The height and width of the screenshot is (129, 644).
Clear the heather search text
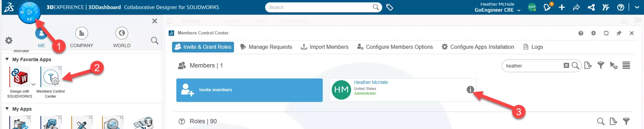click(x=566, y=65)
